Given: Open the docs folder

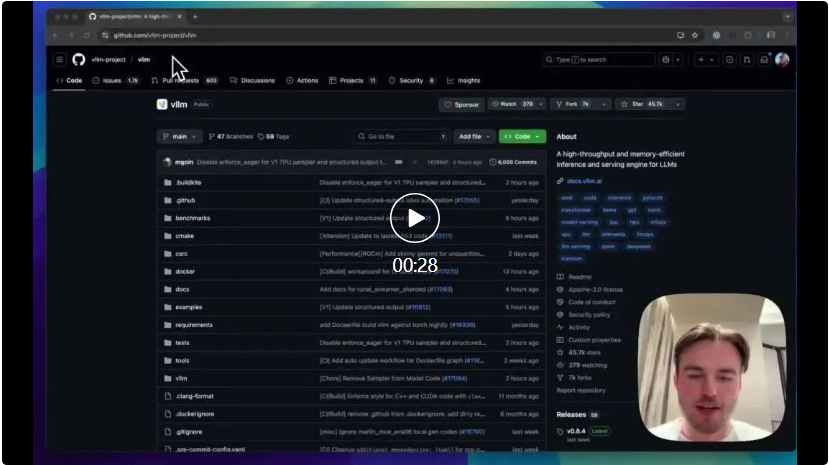Looking at the screenshot, I should click(182, 290).
